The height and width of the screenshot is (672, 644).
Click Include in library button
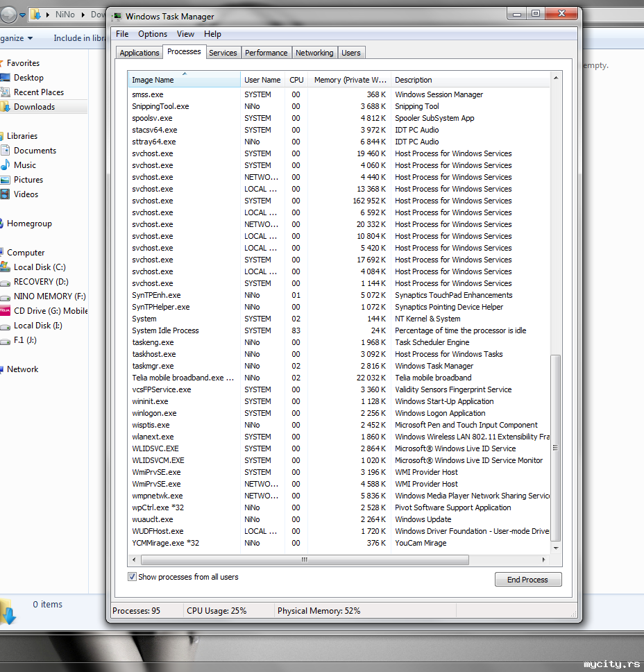click(80, 38)
